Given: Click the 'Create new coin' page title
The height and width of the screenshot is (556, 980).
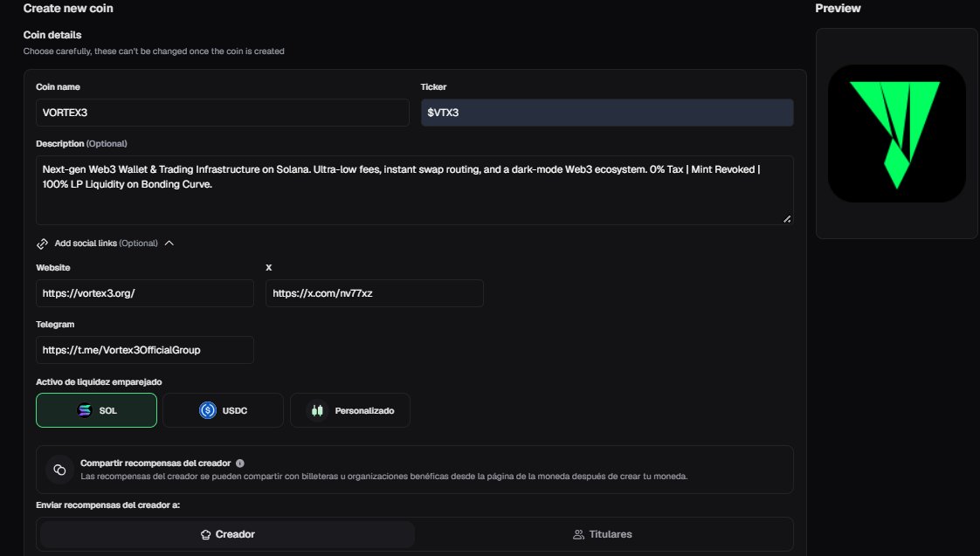Looking at the screenshot, I should click(x=68, y=8).
